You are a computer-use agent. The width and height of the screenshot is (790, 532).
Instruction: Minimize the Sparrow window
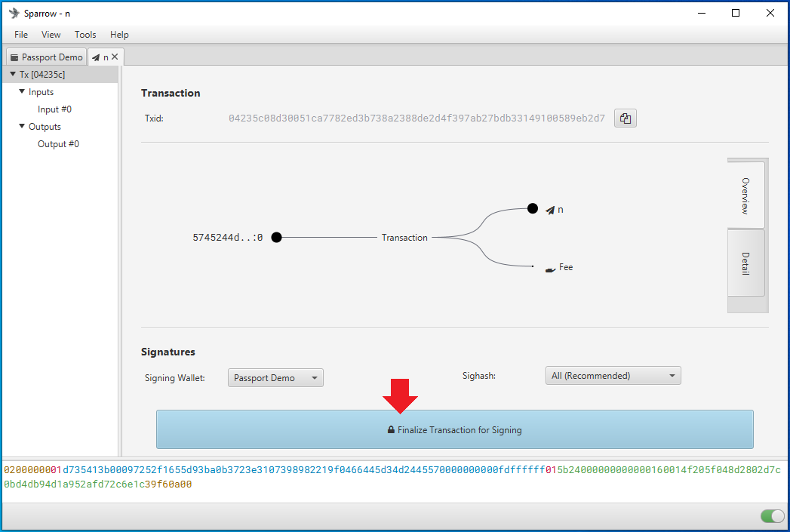[x=701, y=13]
